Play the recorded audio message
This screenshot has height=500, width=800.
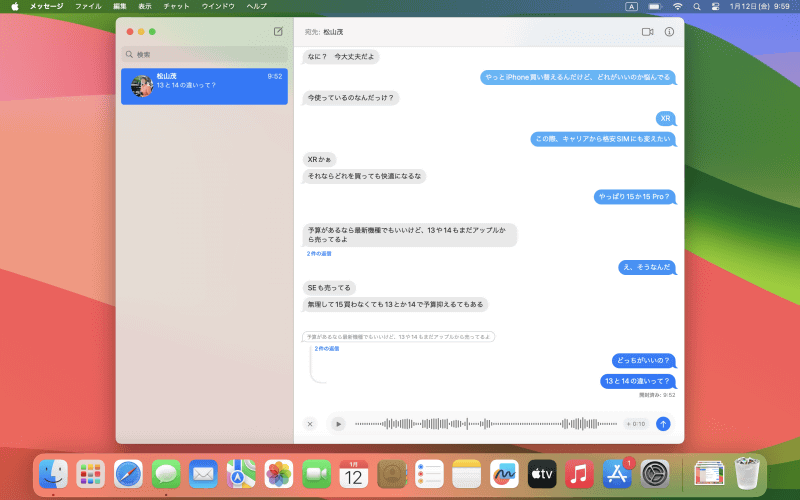pos(338,424)
